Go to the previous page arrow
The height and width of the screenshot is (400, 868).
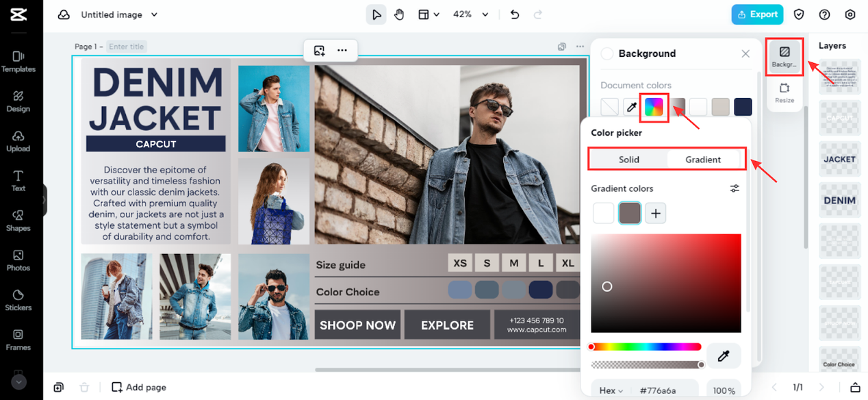pyautogui.click(x=775, y=387)
